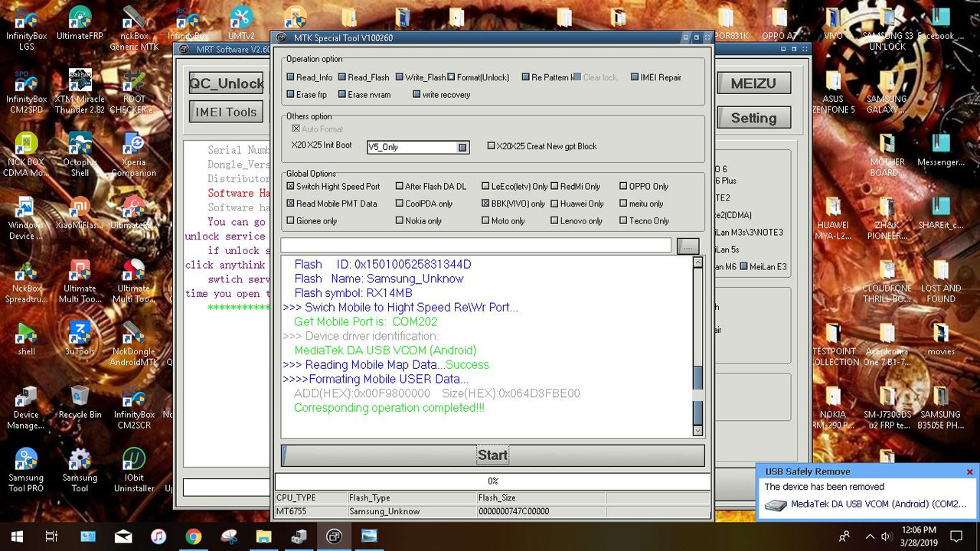
Task: Open the taskbar Mail app
Action: click(x=122, y=536)
